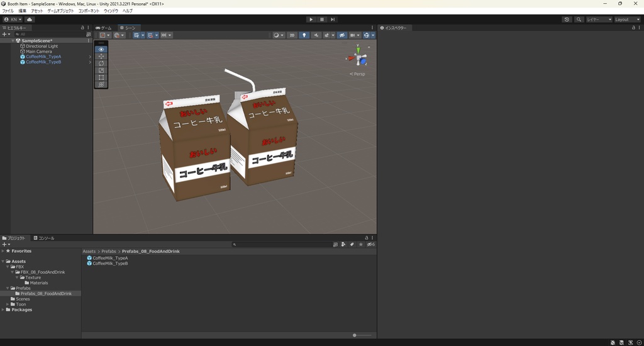
Task: Collapse the Assets folder in Project panel
Action: (3, 261)
